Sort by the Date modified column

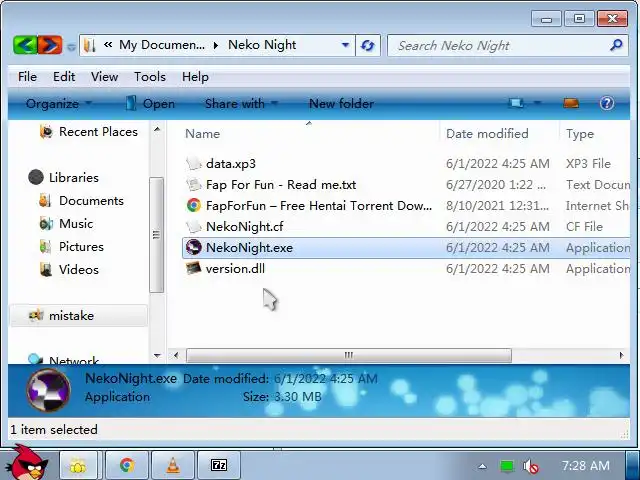tap(487, 134)
